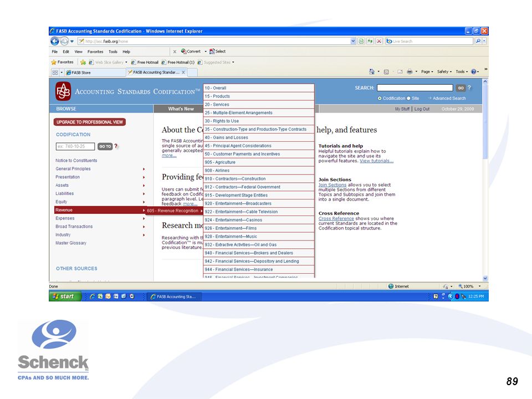Open the Edit menu
This screenshot has height=399, width=532.
(x=66, y=52)
